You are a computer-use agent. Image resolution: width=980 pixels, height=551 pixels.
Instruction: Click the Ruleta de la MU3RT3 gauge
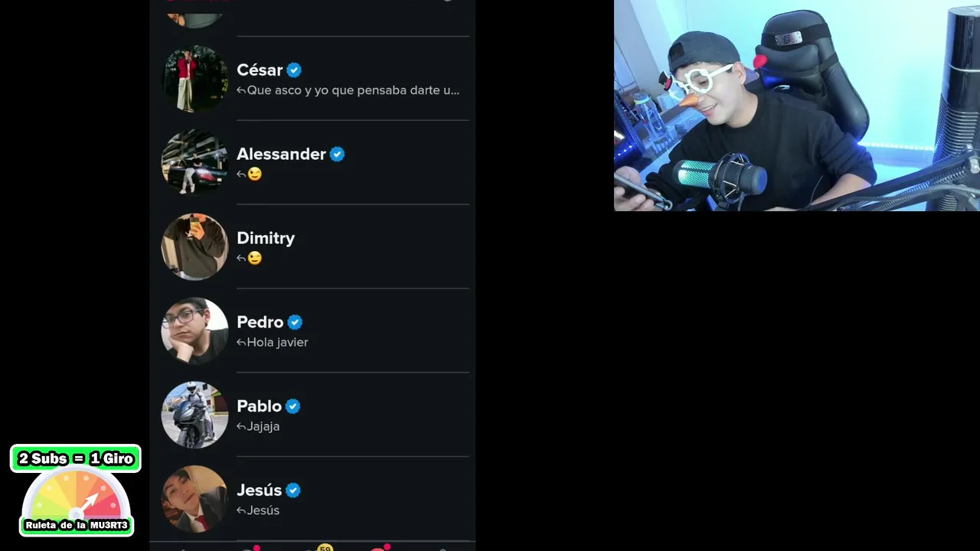pos(76,504)
